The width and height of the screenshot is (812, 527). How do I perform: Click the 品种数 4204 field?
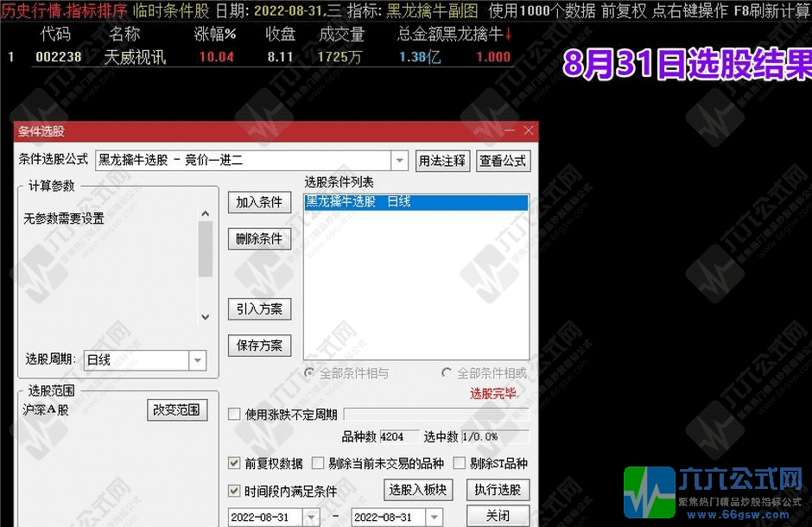point(399,436)
